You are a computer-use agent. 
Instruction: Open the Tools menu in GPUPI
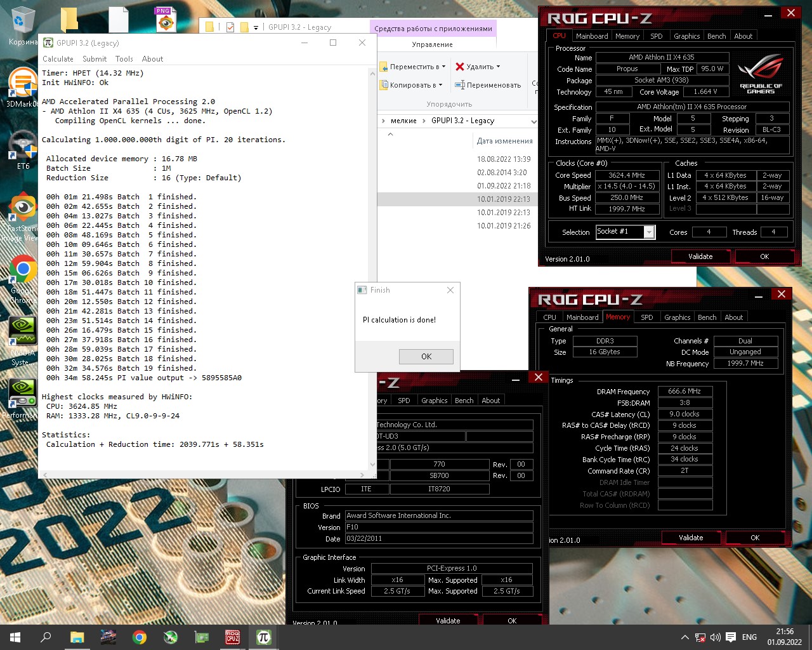124,59
